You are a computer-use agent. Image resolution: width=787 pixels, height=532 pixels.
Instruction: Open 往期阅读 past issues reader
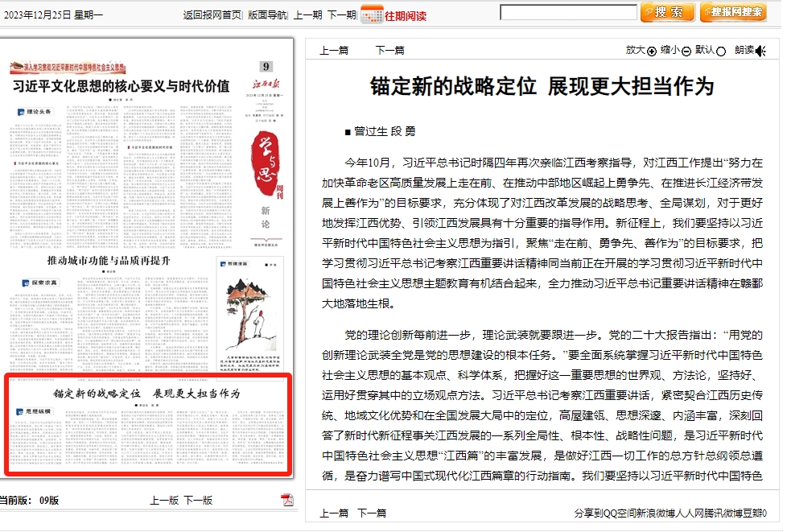(x=406, y=15)
